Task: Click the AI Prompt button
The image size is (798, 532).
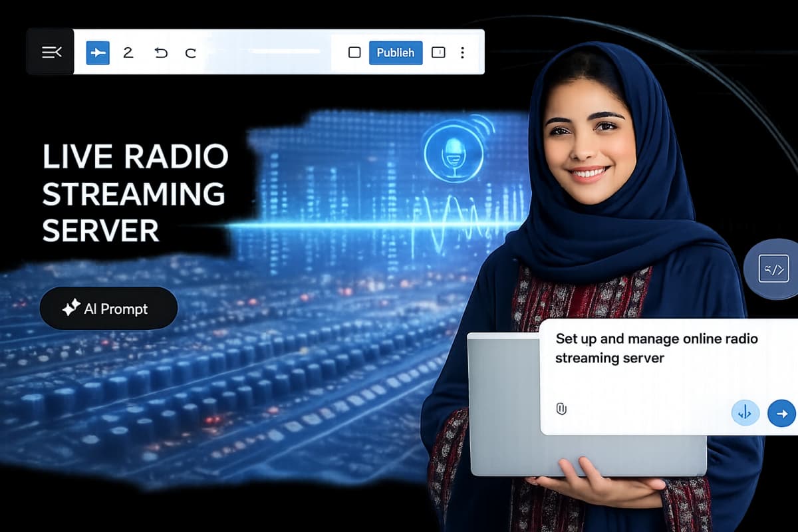Action: click(x=108, y=309)
